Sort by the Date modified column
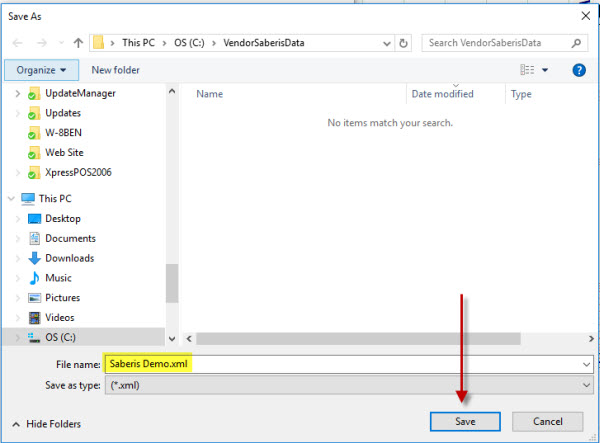This screenshot has height=443, width=600. coord(441,94)
